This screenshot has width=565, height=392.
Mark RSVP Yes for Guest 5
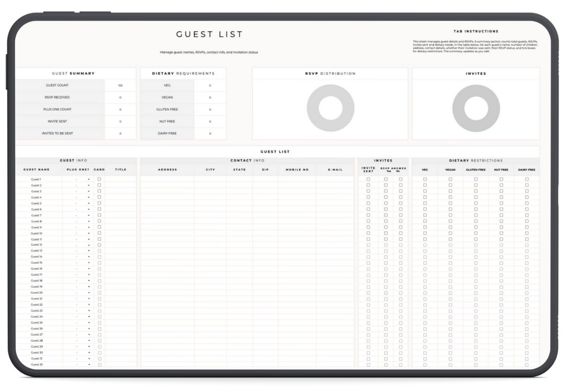386,203
